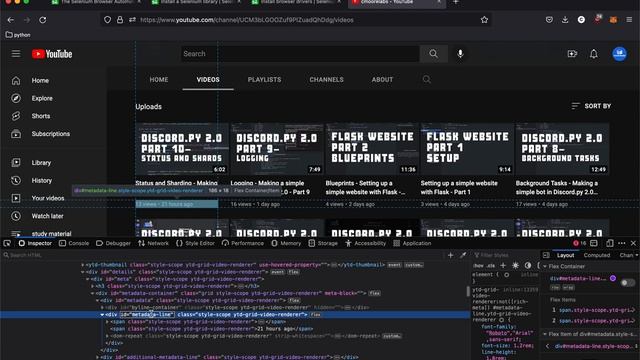Image resolution: width=640 pixels, height=360 pixels.
Task: Select the '21 hours ago' span node
Action: tap(211, 329)
